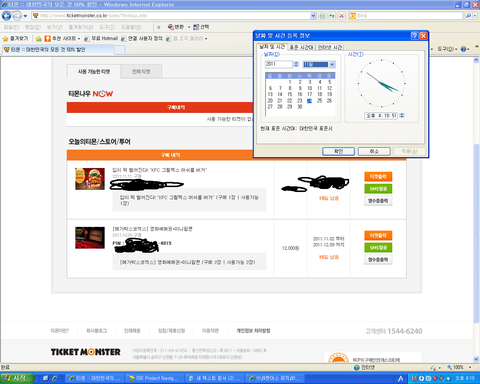Click the KFC burger thumbnail image
This screenshot has width=480, height=384.
pos(90,179)
